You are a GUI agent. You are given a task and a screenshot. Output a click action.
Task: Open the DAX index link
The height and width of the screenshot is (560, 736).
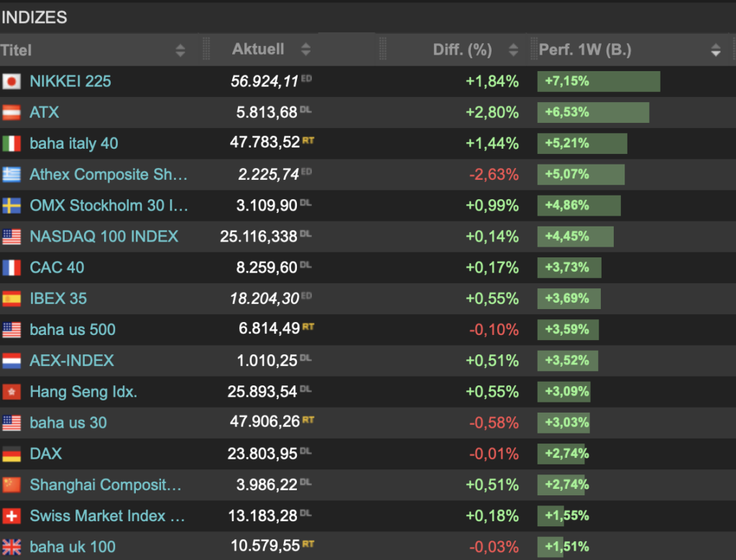[x=46, y=454]
